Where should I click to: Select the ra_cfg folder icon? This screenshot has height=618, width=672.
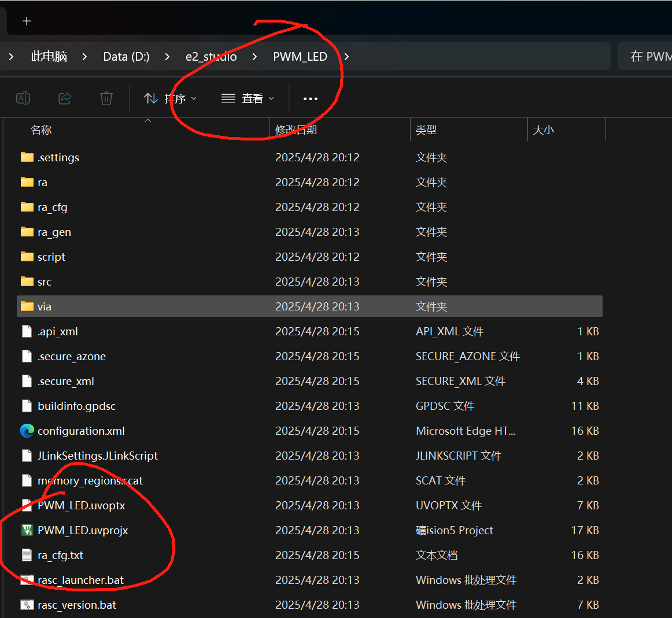27,207
